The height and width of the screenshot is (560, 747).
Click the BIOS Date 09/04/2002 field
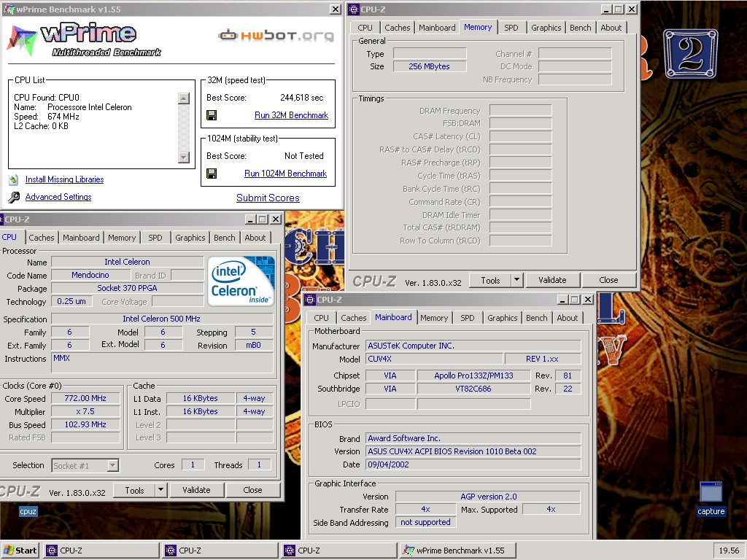473,464
